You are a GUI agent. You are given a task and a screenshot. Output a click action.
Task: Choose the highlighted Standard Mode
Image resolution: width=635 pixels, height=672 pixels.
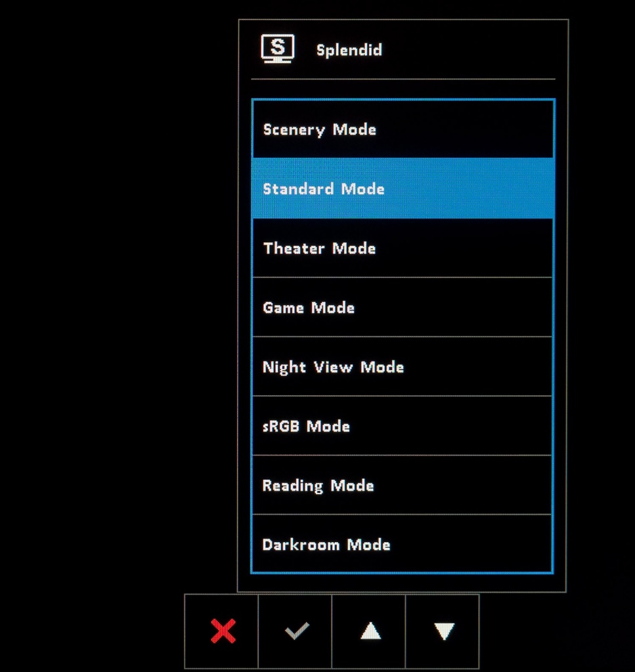pos(403,188)
